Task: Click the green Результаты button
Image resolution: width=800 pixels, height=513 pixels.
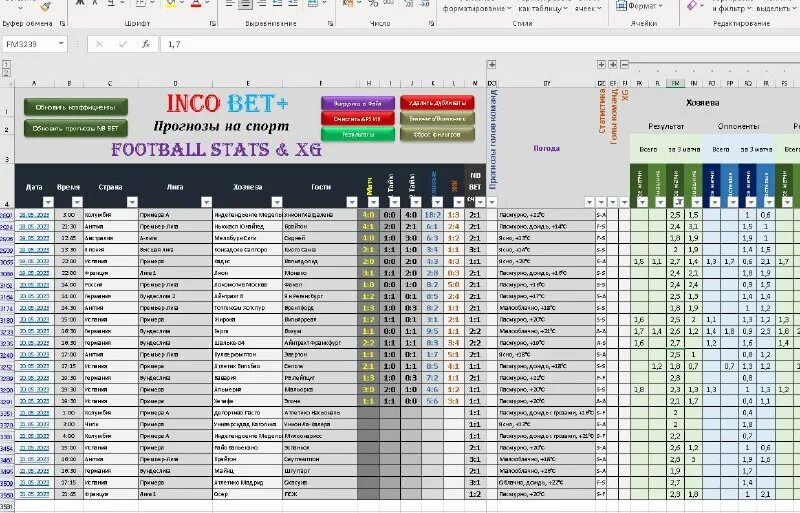Action: tap(358, 134)
